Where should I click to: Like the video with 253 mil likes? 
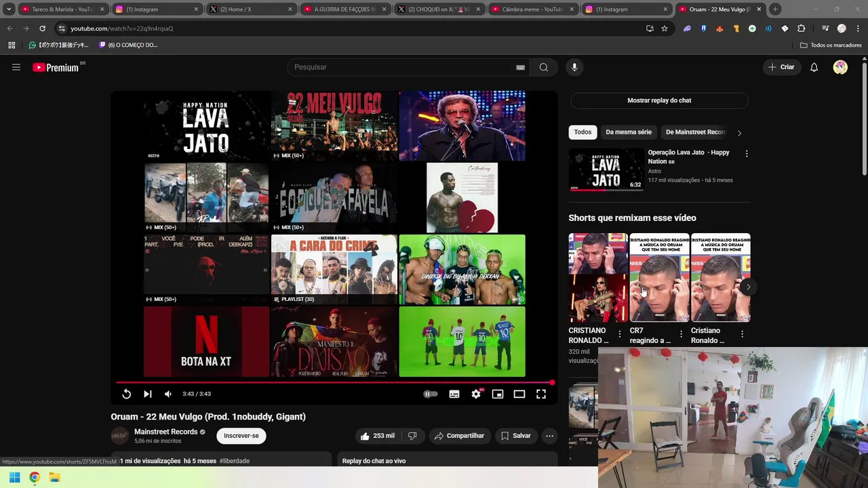pos(378,436)
